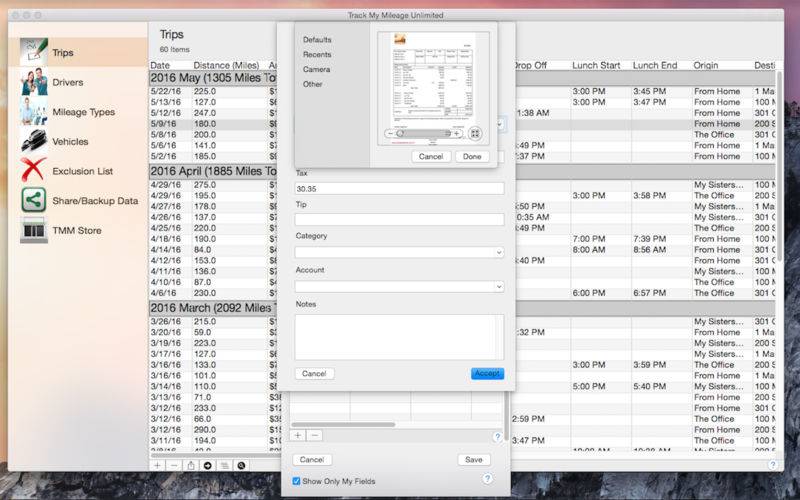Select the 3/11/16 trip of 194.0 miles
Screen dimensions: 800x500
click(x=462, y=440)
